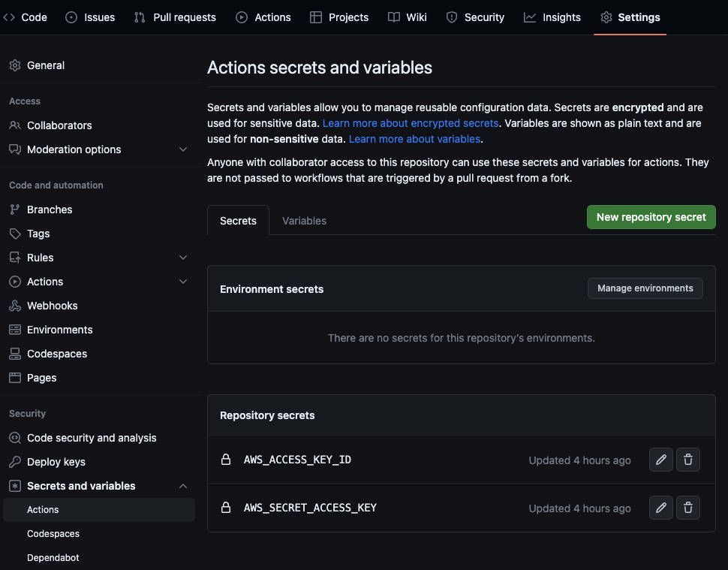728x570 pixels.
Task: Open the Issues section
Action: point(90,17)
